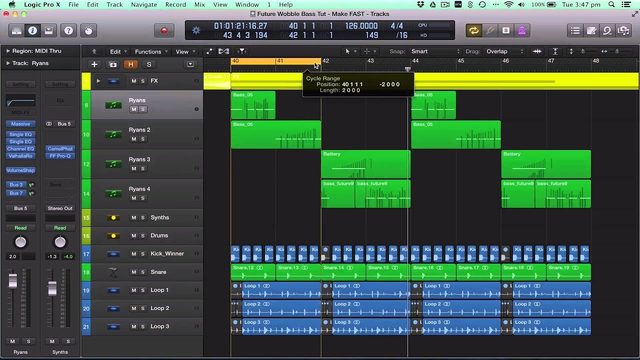Viewport: 640px width, 360px height.
Task: Open the Media Browser button
Action: (624, 31)
